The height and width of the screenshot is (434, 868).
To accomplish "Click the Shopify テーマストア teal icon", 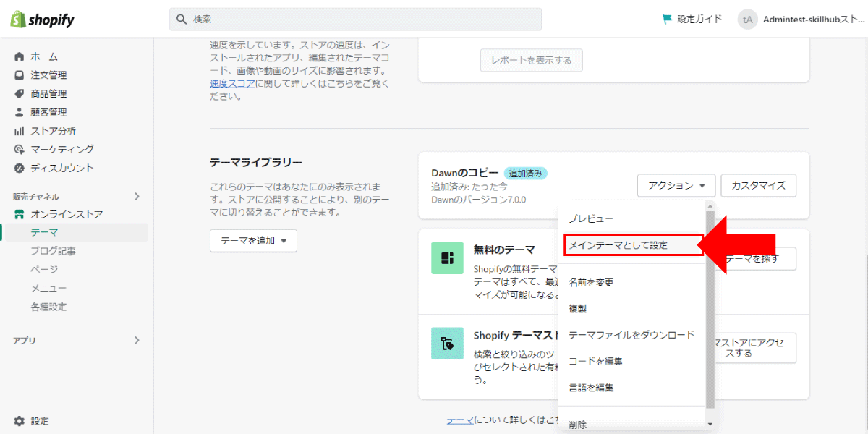I will click(447, 344).
